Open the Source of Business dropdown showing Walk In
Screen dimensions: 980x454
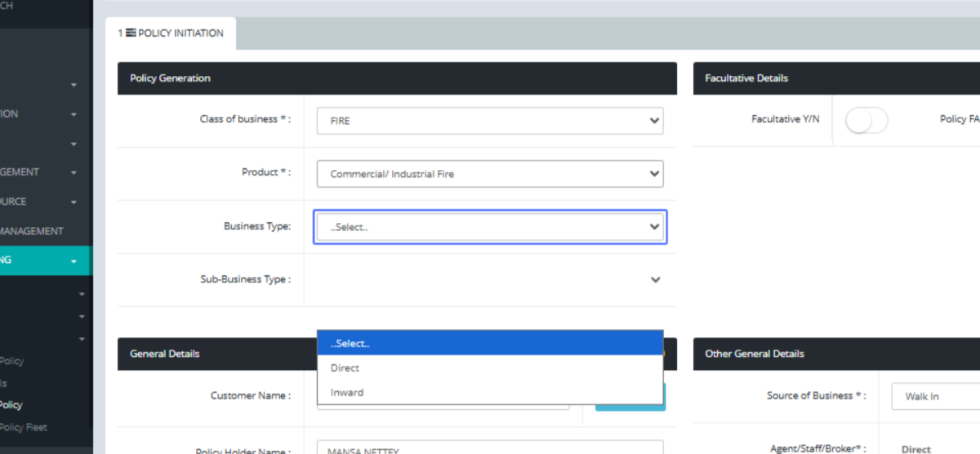click(935, 397)
